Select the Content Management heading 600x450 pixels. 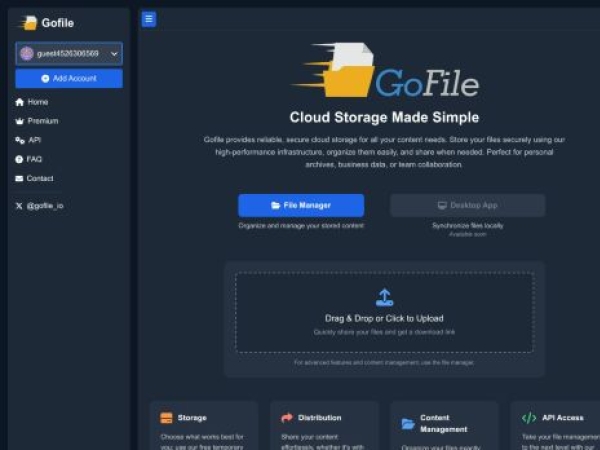[x=443, y=424]
